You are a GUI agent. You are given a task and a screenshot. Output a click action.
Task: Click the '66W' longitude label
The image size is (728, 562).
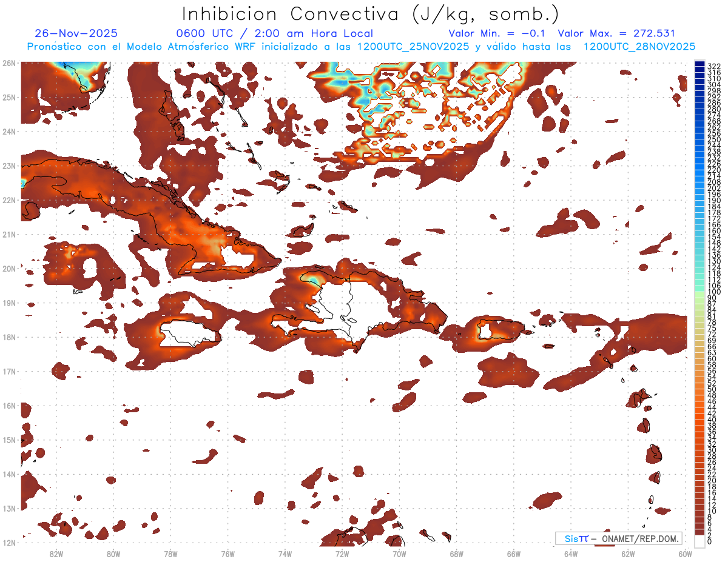click(514, 554)
